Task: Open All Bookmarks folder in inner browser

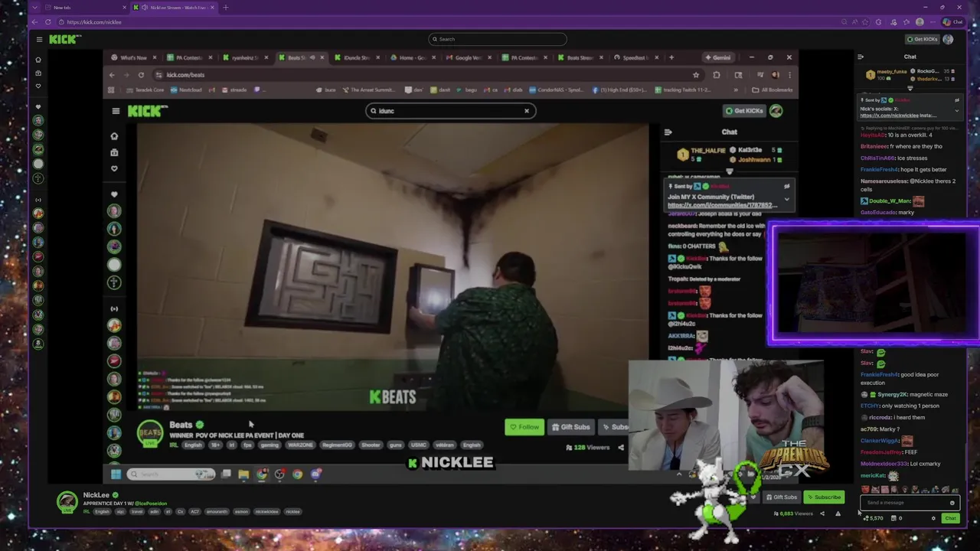Action: tap(773, 90)
